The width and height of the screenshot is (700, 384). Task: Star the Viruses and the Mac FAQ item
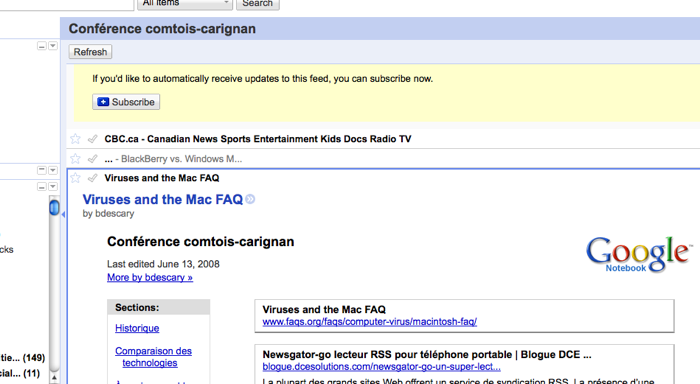[75, 178]
